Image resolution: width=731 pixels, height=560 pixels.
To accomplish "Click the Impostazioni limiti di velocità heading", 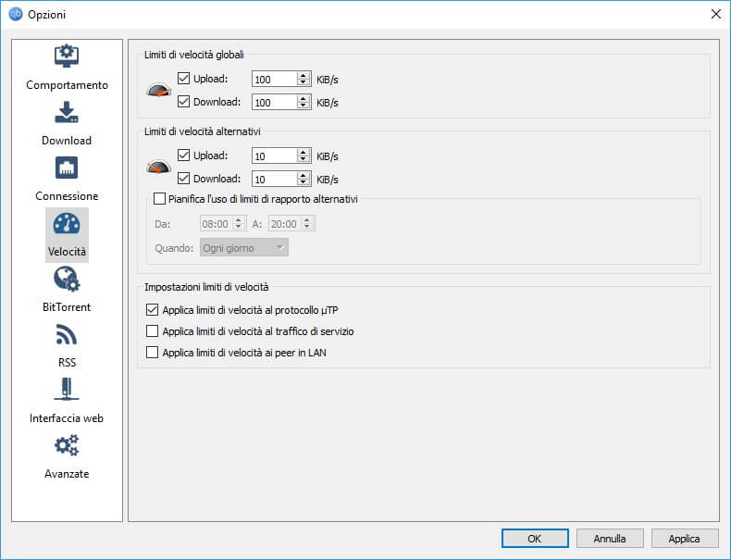I will (x=206, y=287).
